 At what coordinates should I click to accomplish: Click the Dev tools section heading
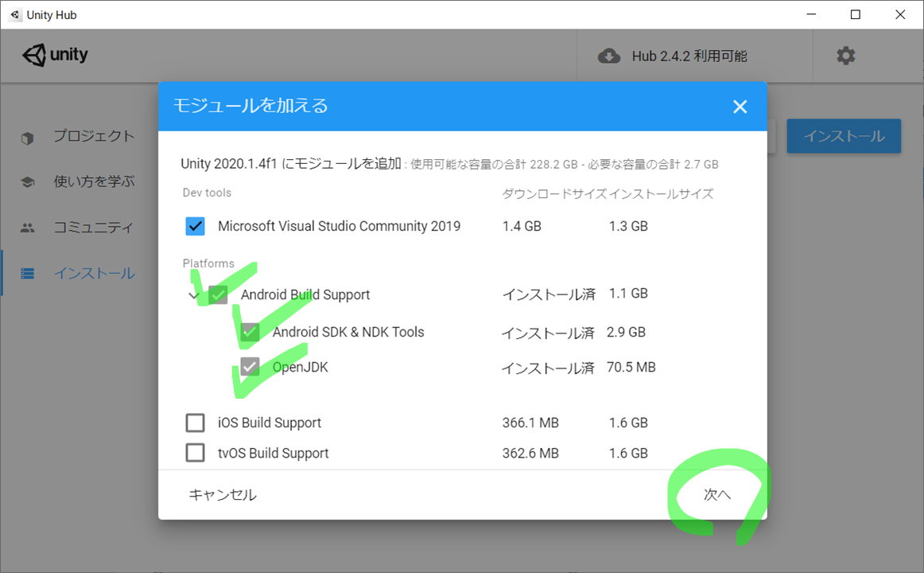click(x=207, y=193)
